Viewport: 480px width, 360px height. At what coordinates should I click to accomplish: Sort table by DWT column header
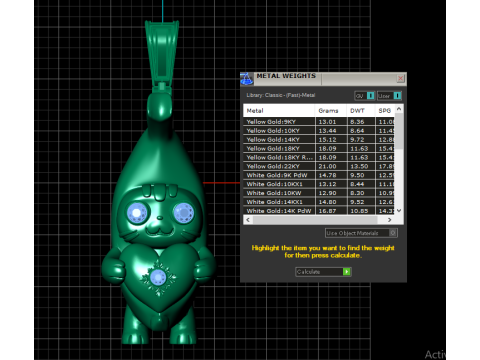(x=361, y=111)
